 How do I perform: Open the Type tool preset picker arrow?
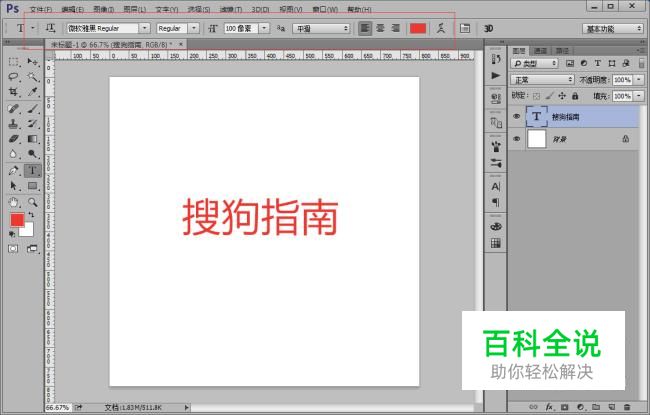[33, 28]
